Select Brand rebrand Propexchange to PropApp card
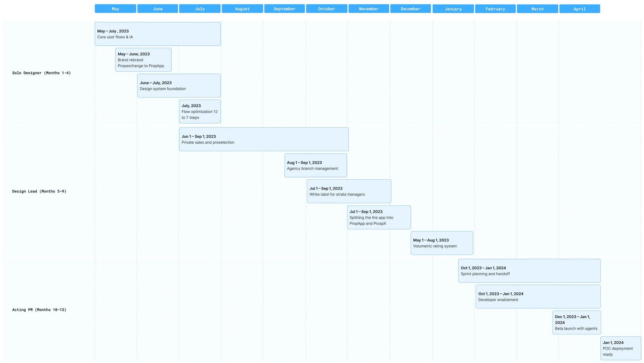Image resolution: width=644 pixels, height=363 pixels. 143,60
